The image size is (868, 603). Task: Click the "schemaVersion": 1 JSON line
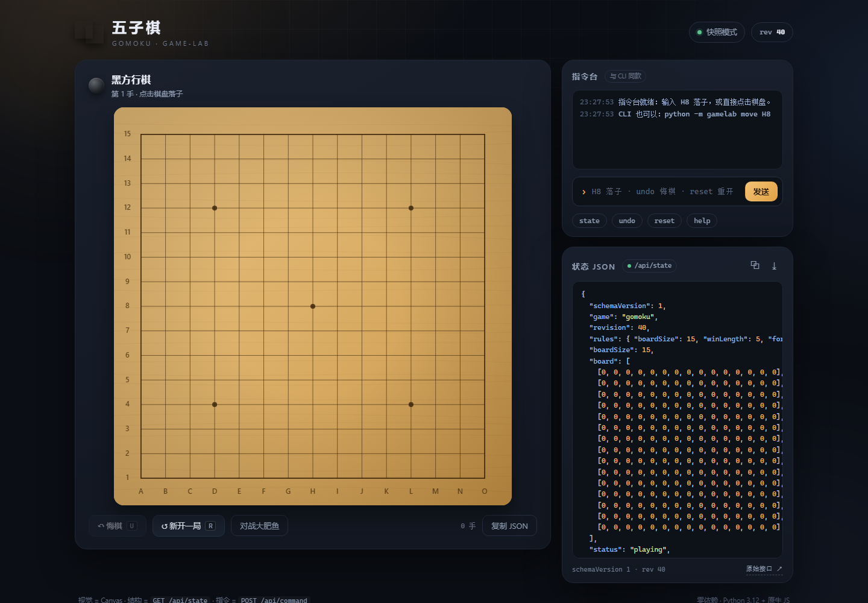pyautogui.click(x=627, y=306)
